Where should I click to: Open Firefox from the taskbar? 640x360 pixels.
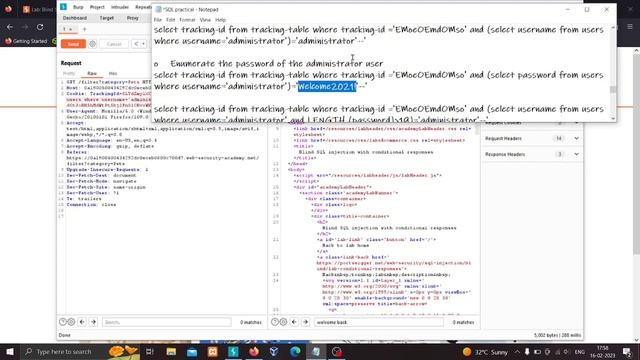point(254,351)
